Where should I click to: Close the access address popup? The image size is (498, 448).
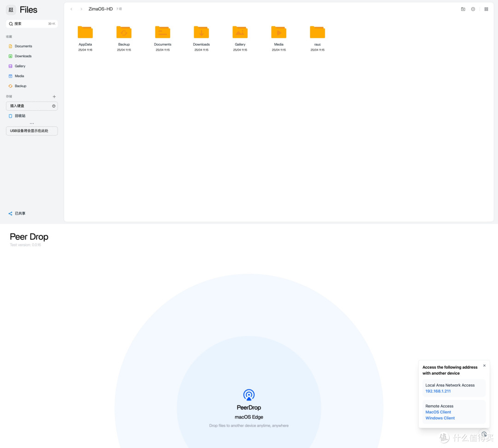[x=484, y=366]
